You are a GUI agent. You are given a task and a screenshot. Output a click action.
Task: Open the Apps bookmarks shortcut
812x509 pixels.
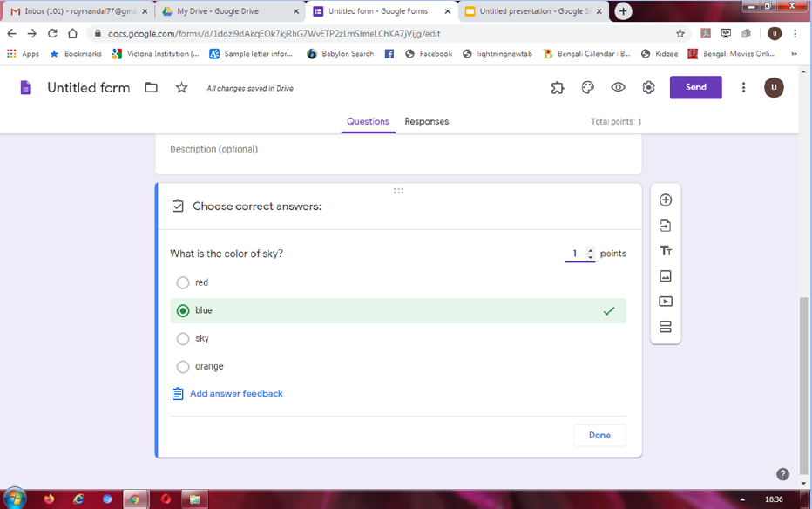coord(23,53)
